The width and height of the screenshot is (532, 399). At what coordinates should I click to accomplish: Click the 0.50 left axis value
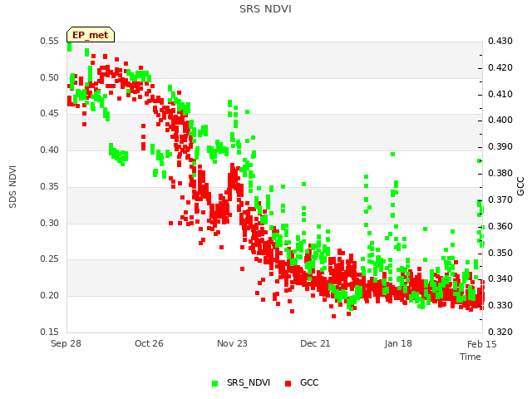point(50,77)
